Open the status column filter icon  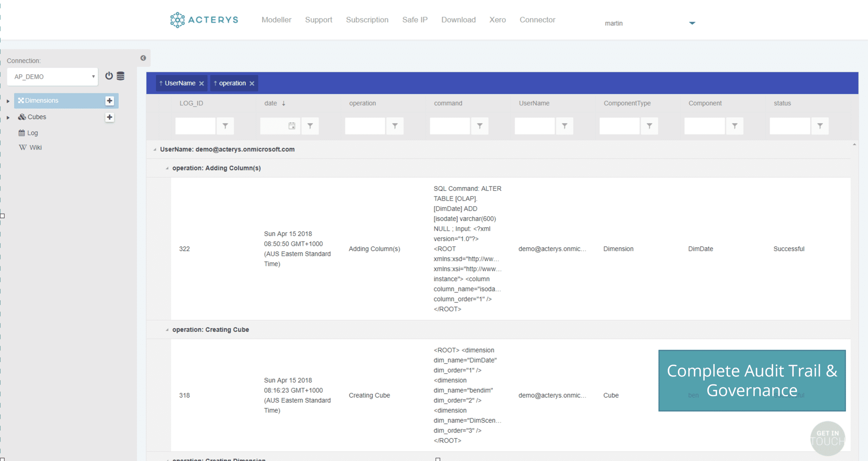coord(820,126)
